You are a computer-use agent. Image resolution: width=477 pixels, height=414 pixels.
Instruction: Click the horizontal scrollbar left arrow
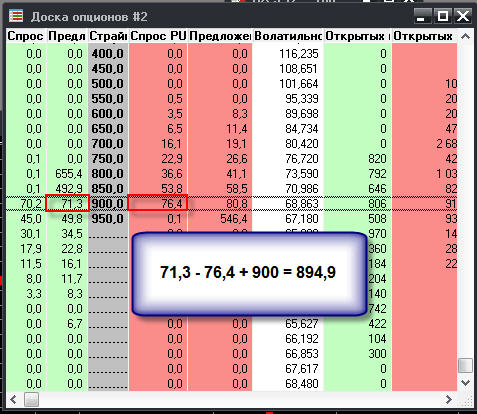click(x=13, y=399)
